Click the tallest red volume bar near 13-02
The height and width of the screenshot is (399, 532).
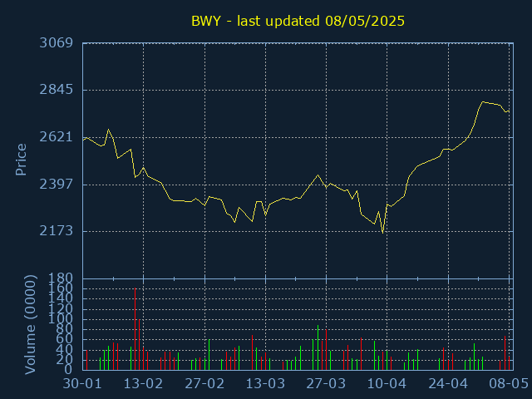[135, 329]
